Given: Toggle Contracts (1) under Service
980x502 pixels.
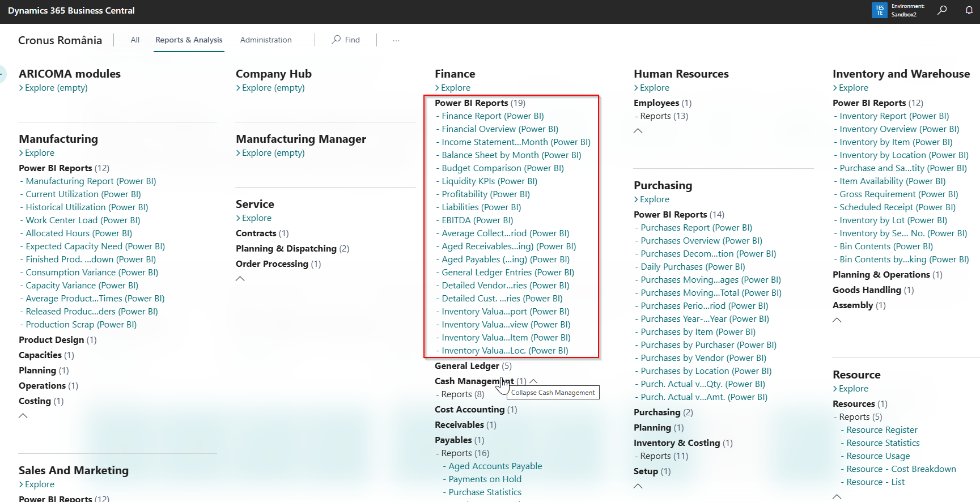Looking at the screenshot, I should tap(262, 233).
